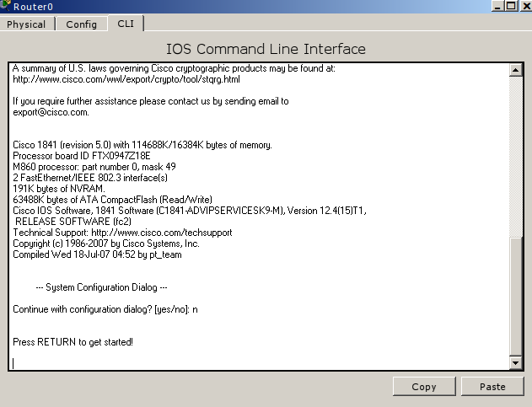Select the CLI tab

126,24
